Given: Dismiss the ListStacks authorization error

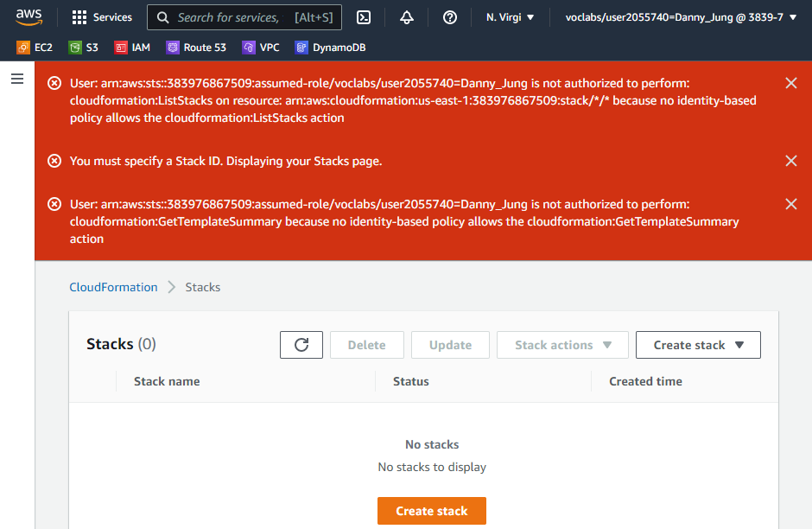Looking at the screenshot, I should (790, 83).
